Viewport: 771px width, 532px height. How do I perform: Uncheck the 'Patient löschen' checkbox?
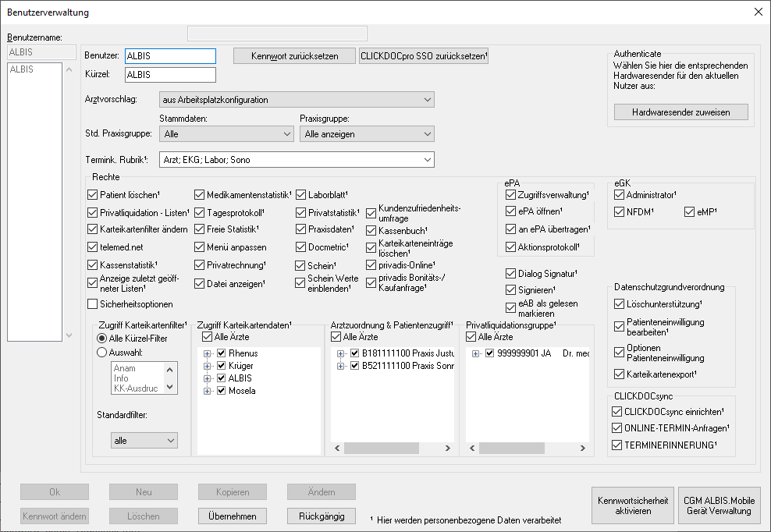(94, 194)
